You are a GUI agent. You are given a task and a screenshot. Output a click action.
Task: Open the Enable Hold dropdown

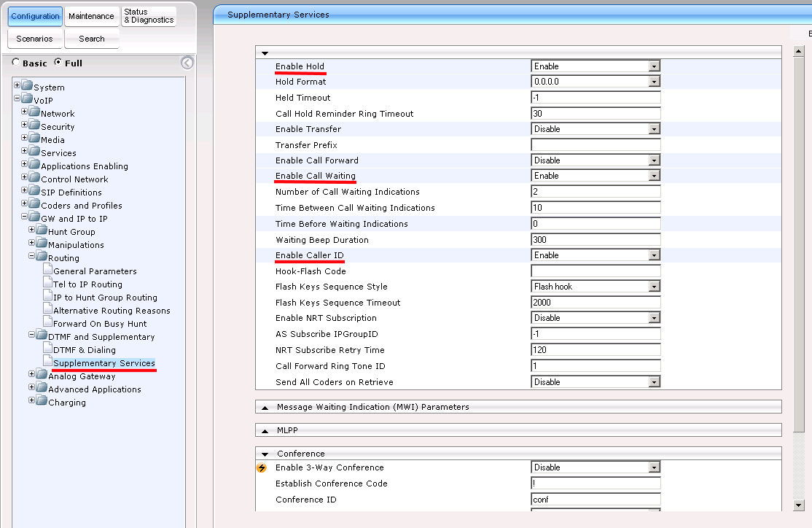(x=654, y=66)
